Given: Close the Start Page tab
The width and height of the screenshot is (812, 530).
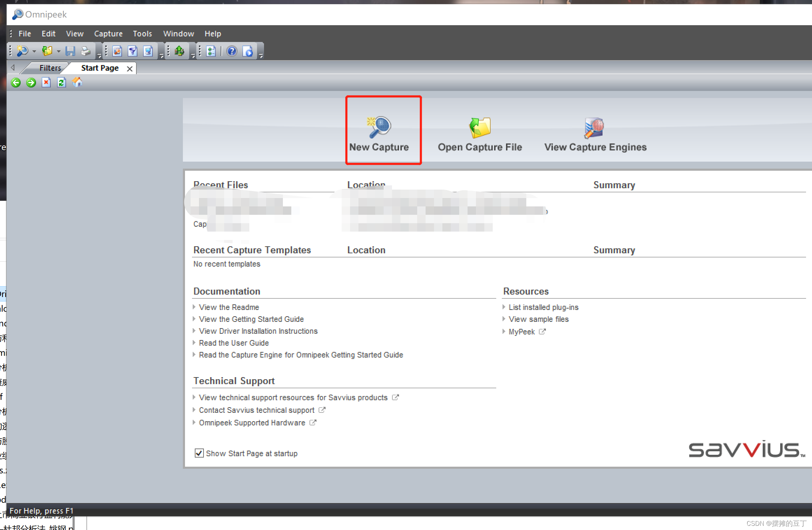Looking at the screenshot, I should [x=130, y=69].
